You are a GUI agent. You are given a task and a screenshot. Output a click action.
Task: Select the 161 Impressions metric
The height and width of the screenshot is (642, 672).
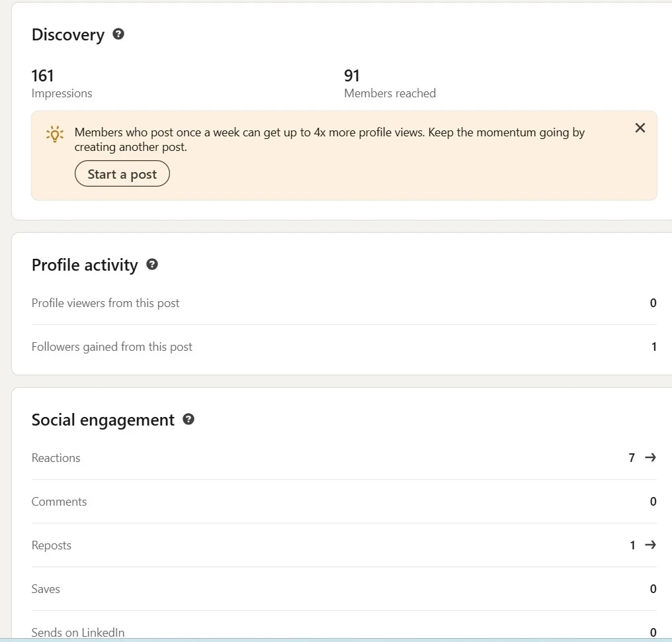coord(62,83)
